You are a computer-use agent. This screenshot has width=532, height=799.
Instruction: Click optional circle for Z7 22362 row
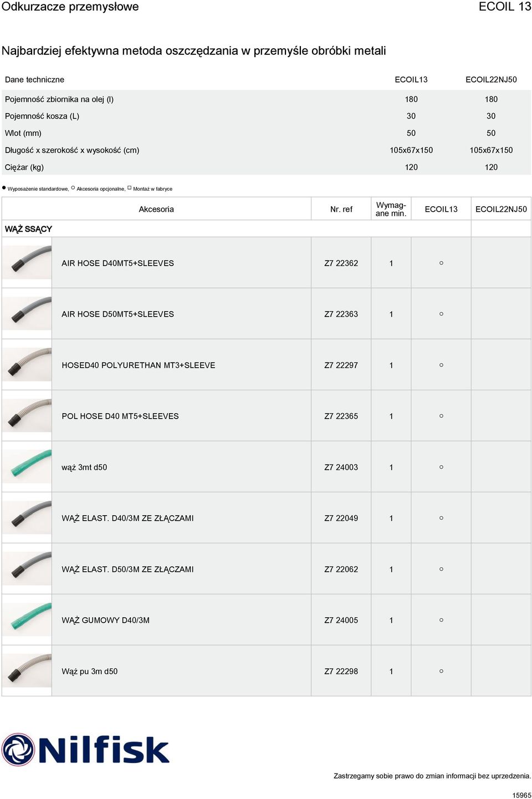441,263
